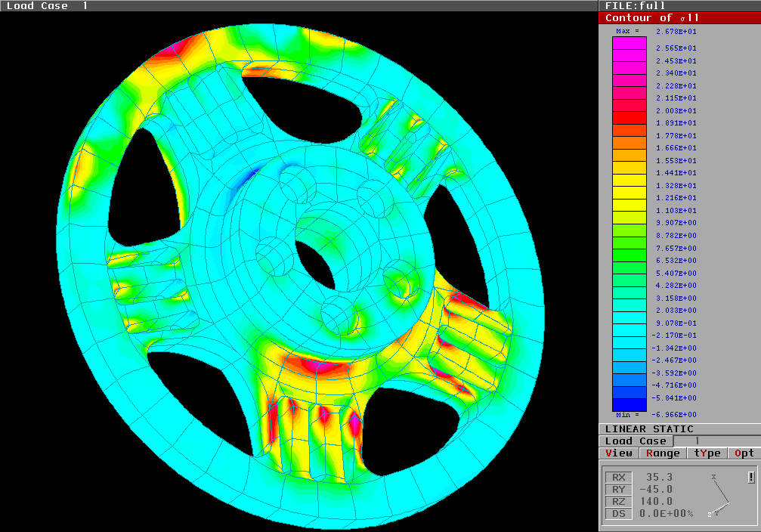Click the Min = label in legend
Viewport: 761px width, 532px height.
[627, 415]
